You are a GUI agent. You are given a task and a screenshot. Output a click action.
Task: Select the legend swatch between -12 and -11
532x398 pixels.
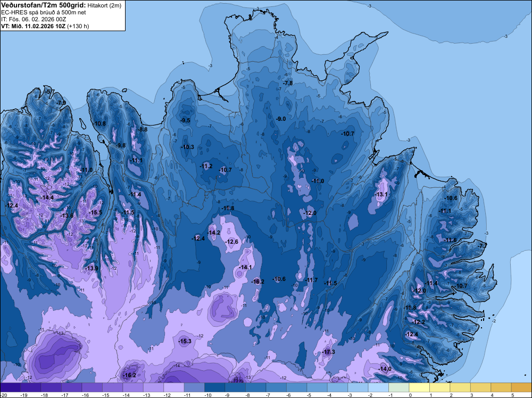click(174, 387)
